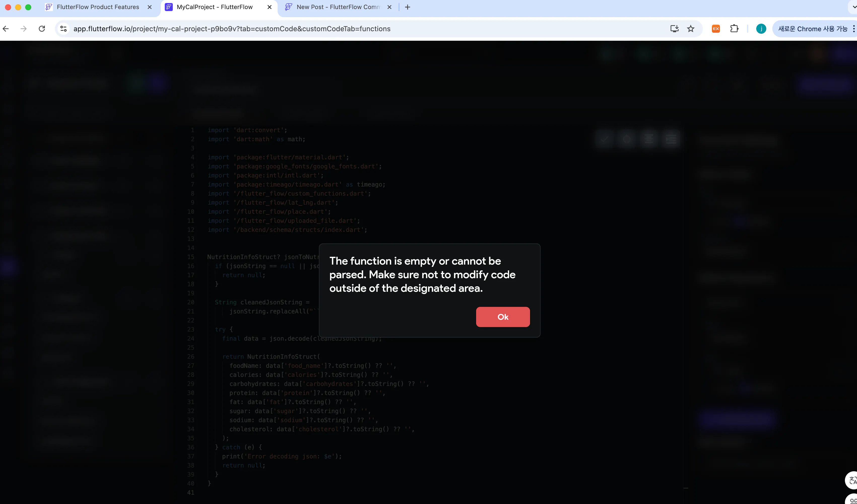Click the 'package:timeago/timeago.dart' import line

[296, 185]
